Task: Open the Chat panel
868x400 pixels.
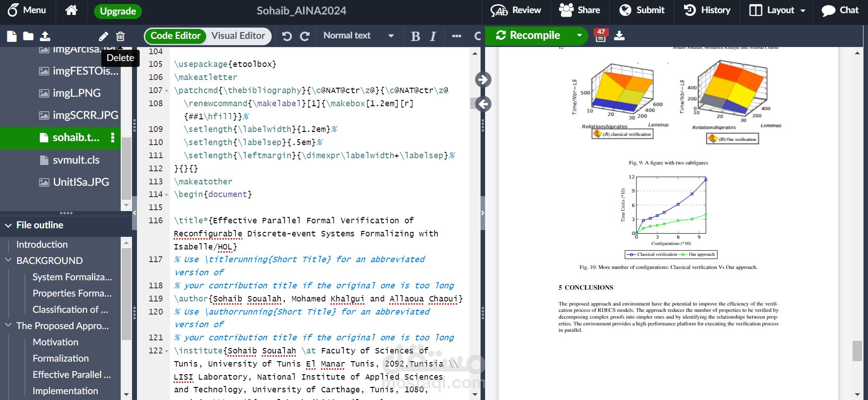Action: [840, 10]
